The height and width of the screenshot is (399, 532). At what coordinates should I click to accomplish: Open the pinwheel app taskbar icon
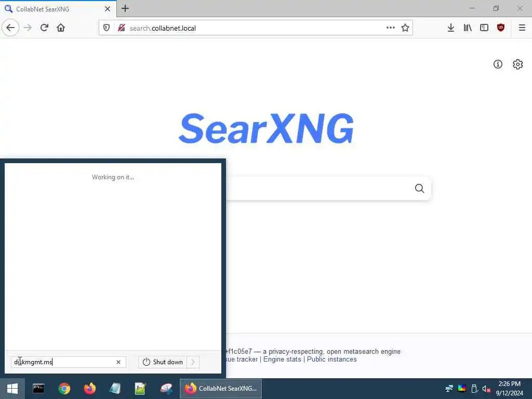point(166,389)
